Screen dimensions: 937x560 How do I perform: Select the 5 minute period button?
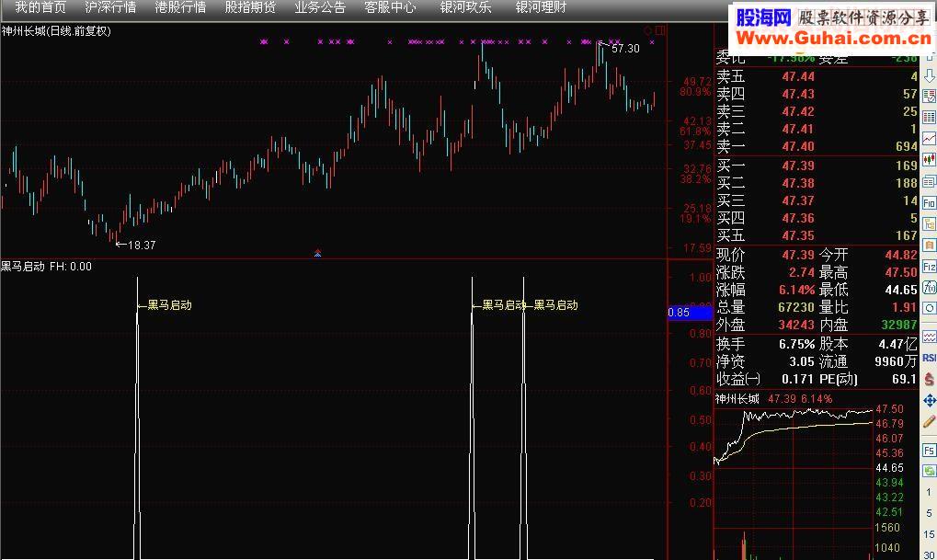click(x=929, y=513)
